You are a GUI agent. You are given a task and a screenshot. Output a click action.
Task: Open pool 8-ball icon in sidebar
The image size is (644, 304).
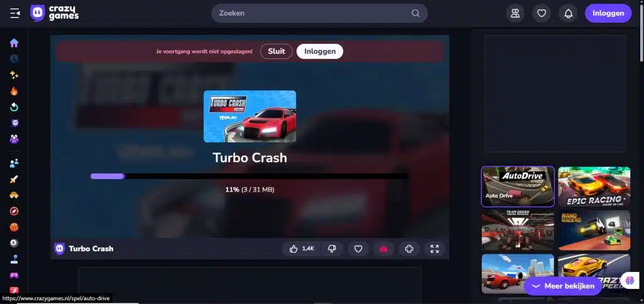14,243
